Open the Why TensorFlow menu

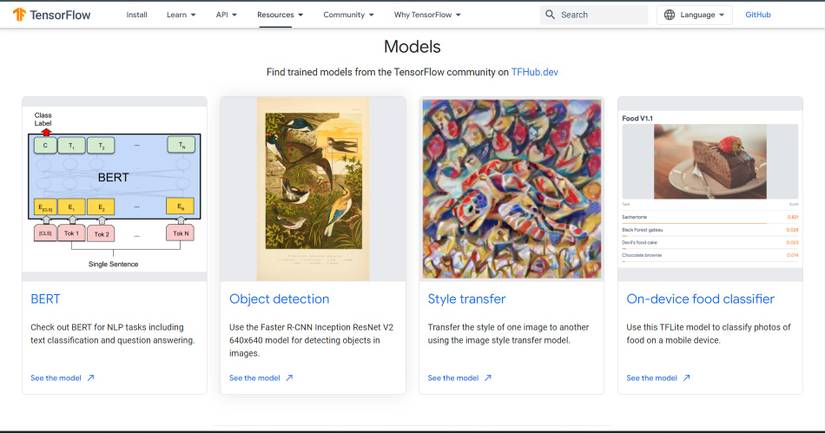(x=427, y=15)
